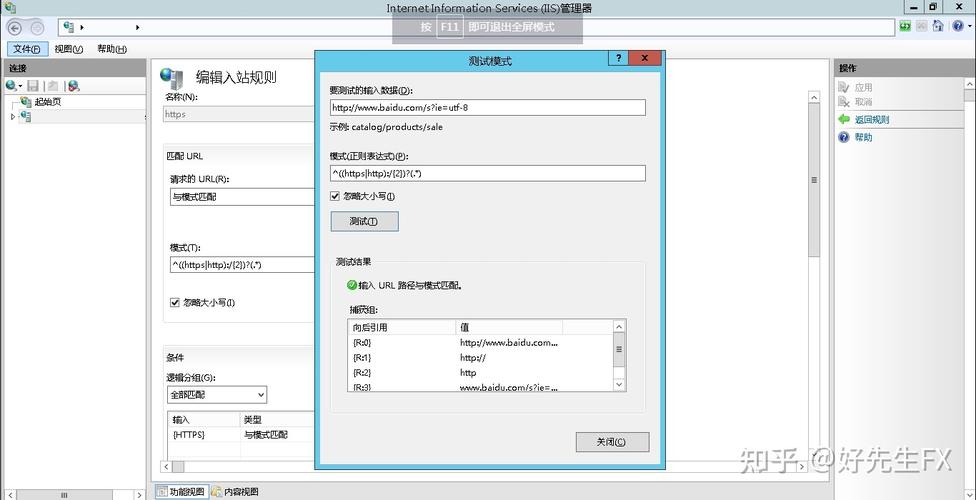Click the 测试(T) button
976x500 pixels.
pos(364,222)
